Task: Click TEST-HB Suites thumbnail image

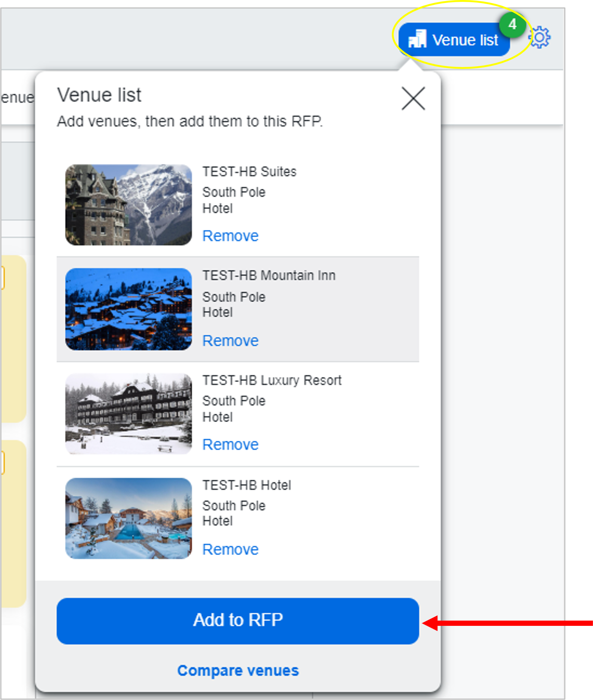Action: 128,205
